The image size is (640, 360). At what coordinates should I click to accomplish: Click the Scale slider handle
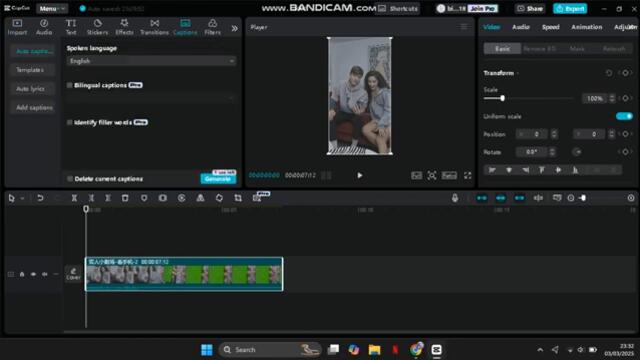point(502,98)
